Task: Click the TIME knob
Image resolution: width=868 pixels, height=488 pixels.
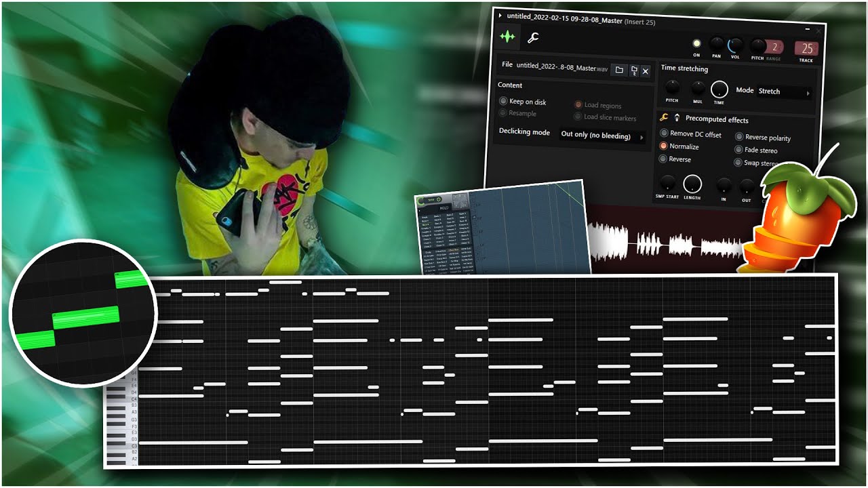Action: pyautogui.click(x=719, y=89)
